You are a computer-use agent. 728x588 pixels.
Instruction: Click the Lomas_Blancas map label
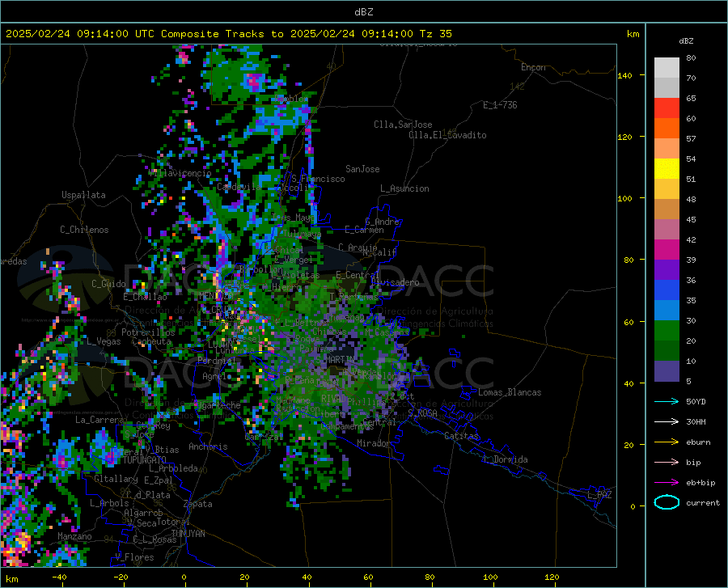pos(510,392)
